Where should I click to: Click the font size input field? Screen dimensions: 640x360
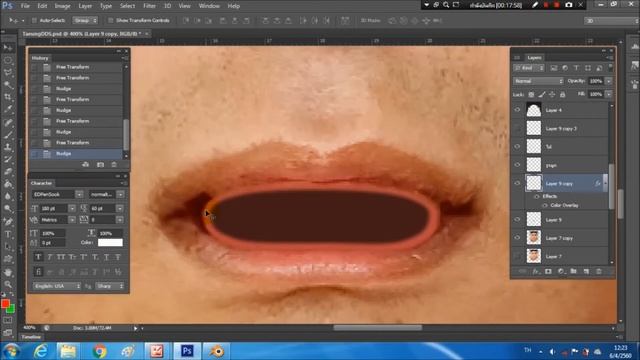click(53, 209)
